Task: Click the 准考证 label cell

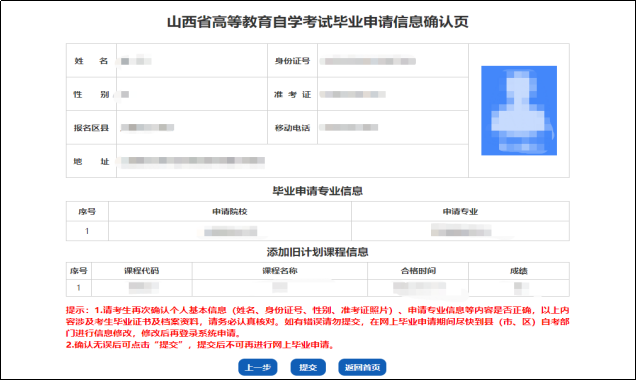Action: (292, 94)
